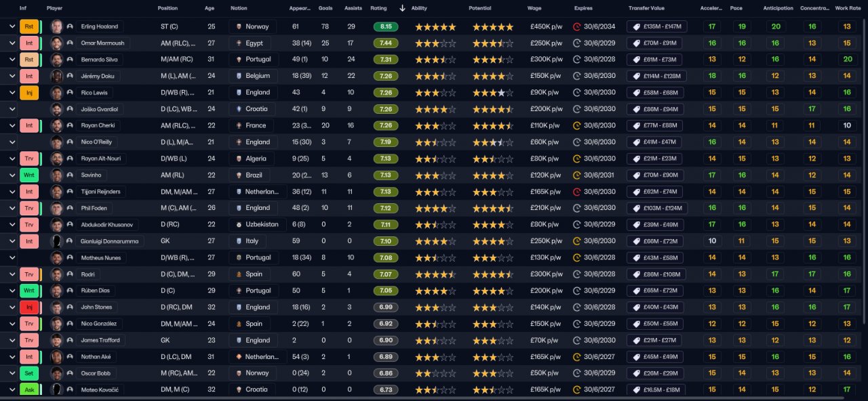Click the price tag icon in Phil Foden's transfer value
The height and width of the screenshot is (401, 868).
637,208
